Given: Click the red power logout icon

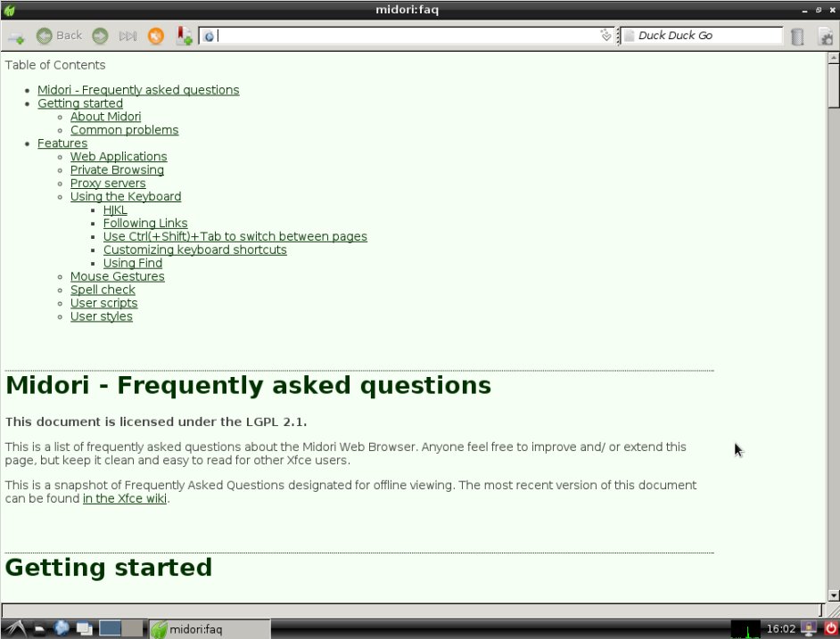Looking at the screenshot, I should coord(830,629).
